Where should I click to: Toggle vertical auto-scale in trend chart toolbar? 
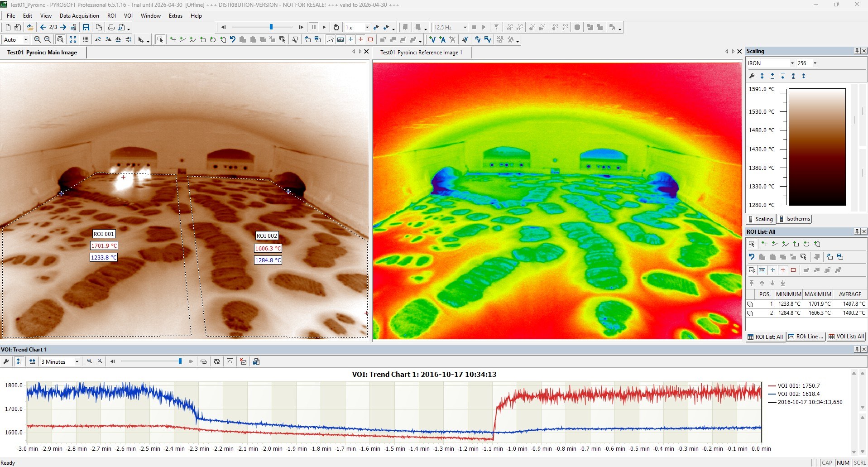(19, 361)
